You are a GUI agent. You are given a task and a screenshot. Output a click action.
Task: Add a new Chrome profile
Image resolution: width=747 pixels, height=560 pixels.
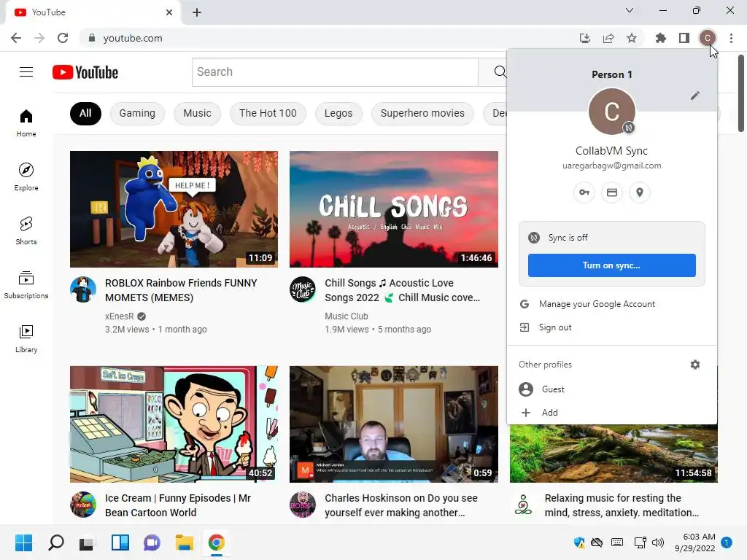point(612,413)
